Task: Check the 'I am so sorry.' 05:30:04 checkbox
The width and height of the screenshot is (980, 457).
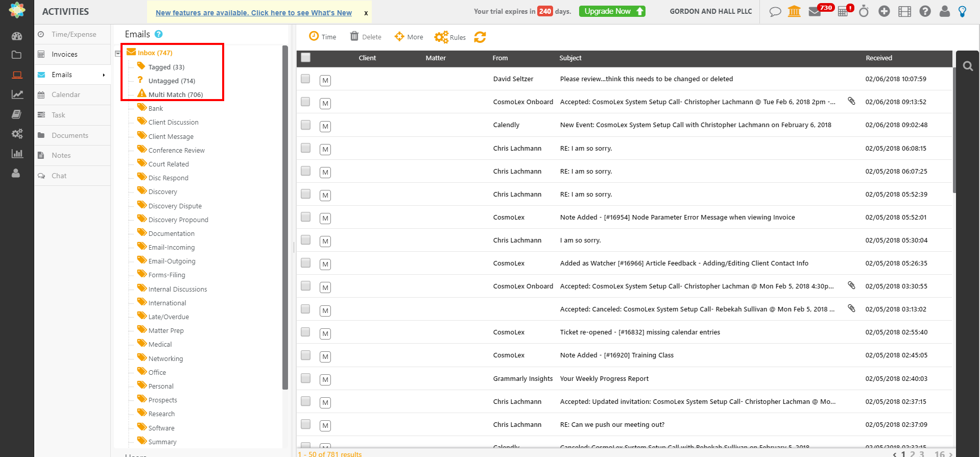Action: (305, 239)
